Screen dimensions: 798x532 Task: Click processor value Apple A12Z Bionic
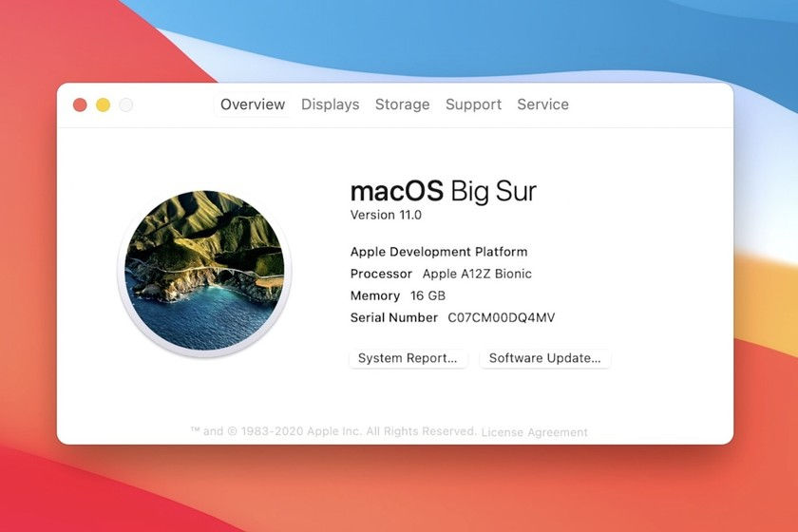(477, 274)
